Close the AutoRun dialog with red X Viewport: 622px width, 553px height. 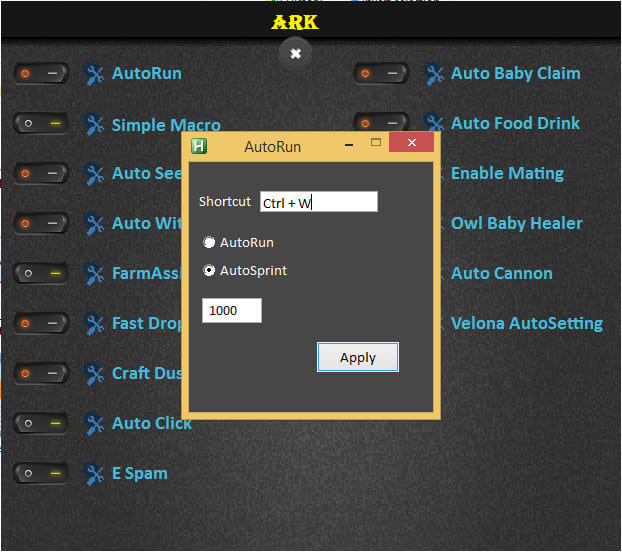412,142
